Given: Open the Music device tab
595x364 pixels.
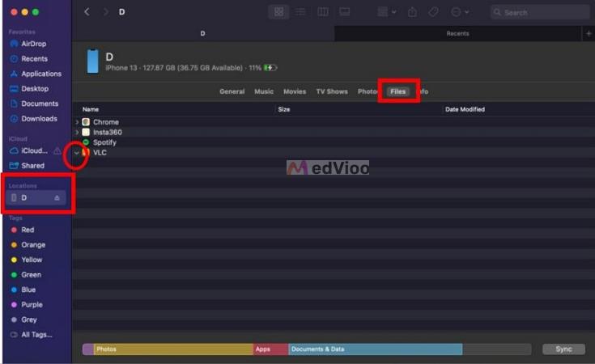Looking at the screenshot, I should click(264, 91).
